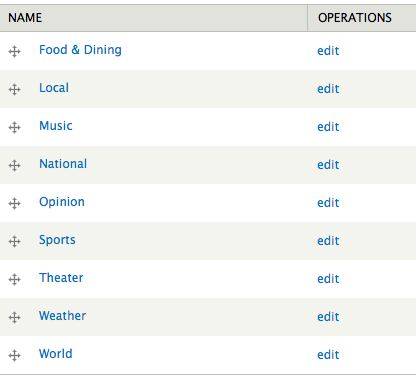Select the drag handle next to Weather
Viewport: 416px width, 385px height.
point(14,318)
